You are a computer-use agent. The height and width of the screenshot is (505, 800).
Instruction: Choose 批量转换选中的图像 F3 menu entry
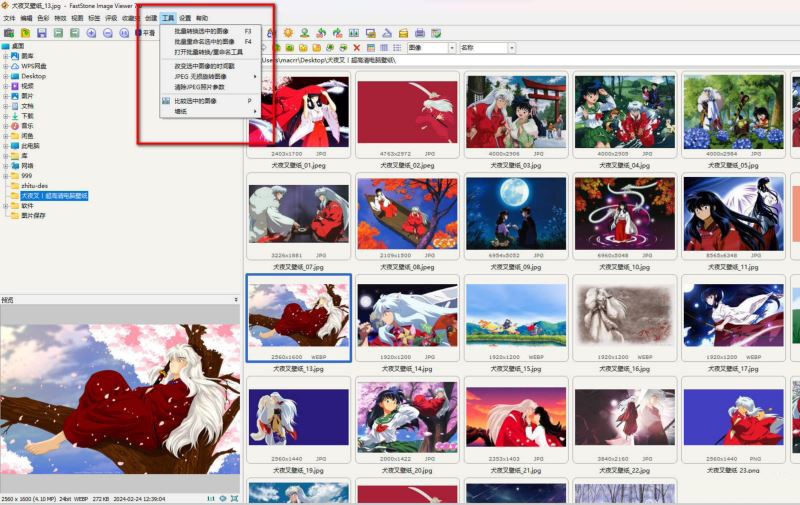(x=211, y=31)
